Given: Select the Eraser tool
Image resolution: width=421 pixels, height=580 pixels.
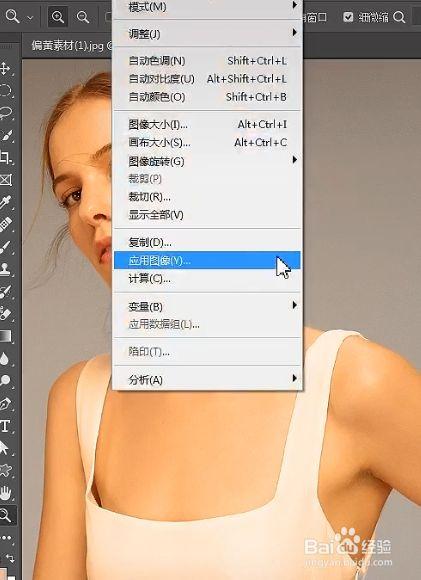Looking at the screenshot, I should pyautogui.click(x=6, y=314).
